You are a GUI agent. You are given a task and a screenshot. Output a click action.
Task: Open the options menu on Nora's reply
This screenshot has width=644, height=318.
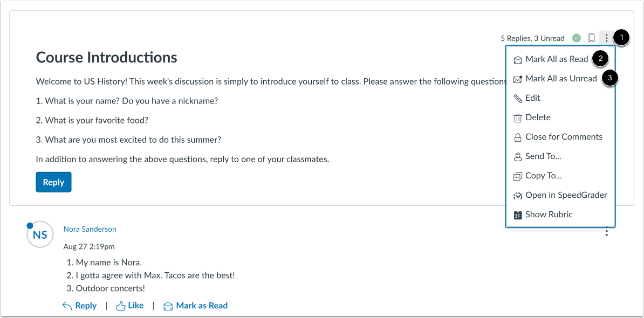606,232
